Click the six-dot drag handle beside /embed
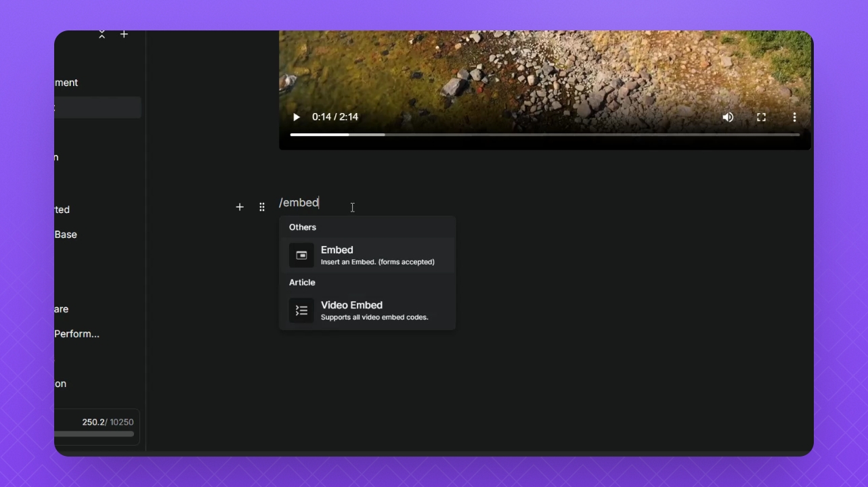Image resolution: width=868 pixels, height=487 pixels. click(262, 207)
